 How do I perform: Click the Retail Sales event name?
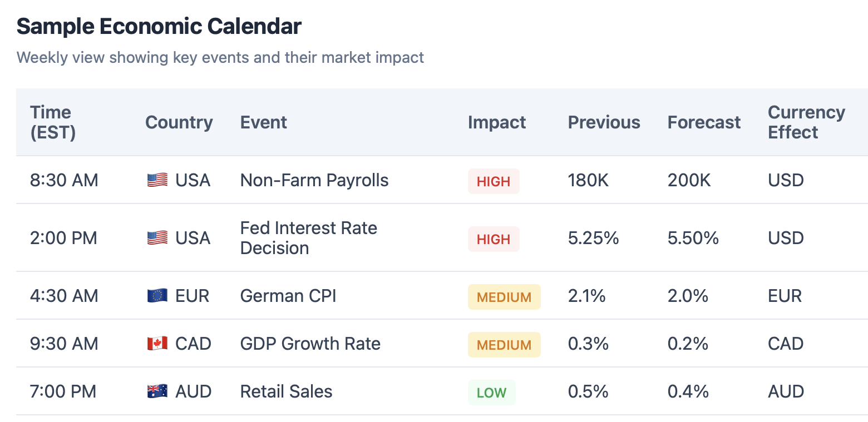[x=286, y=392]
